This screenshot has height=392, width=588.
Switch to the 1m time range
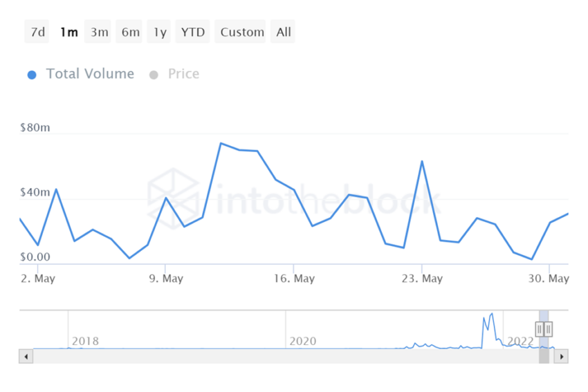coord(68,32)
